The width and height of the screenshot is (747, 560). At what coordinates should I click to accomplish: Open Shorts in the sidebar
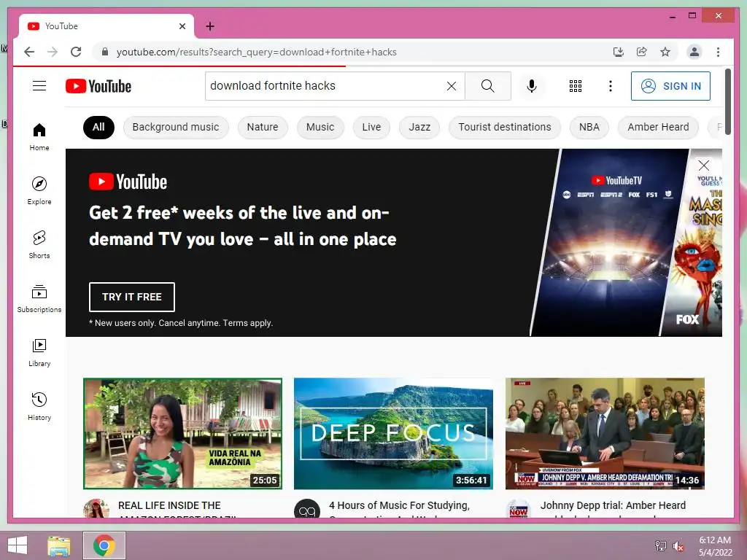point(39,245)
